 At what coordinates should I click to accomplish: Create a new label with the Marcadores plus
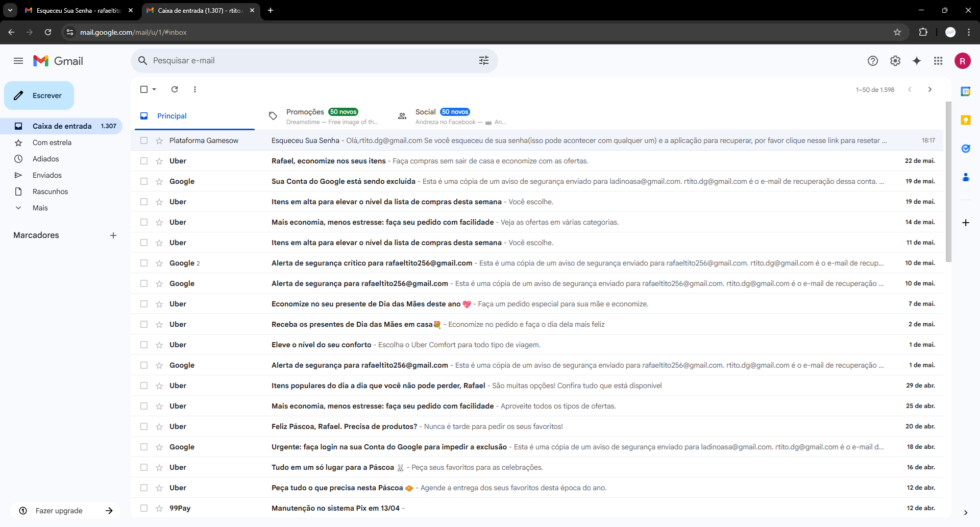point(113,235)
